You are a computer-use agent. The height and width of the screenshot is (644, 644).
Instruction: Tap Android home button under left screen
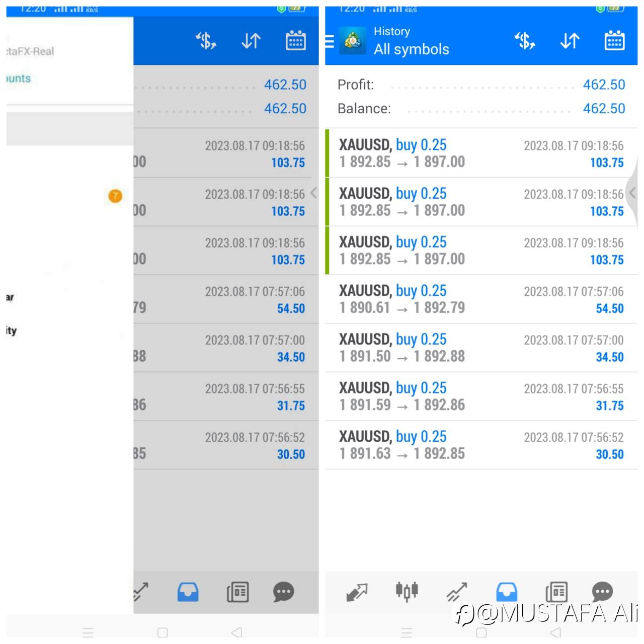tap(163, 632)
